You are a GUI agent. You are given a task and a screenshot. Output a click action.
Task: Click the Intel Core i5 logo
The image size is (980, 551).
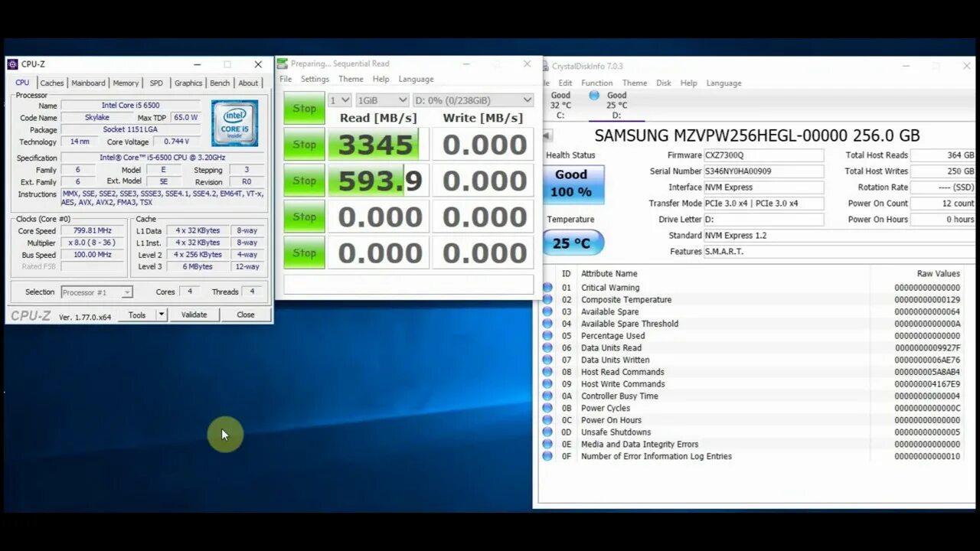pyautogui.click(x=234, y=123)
